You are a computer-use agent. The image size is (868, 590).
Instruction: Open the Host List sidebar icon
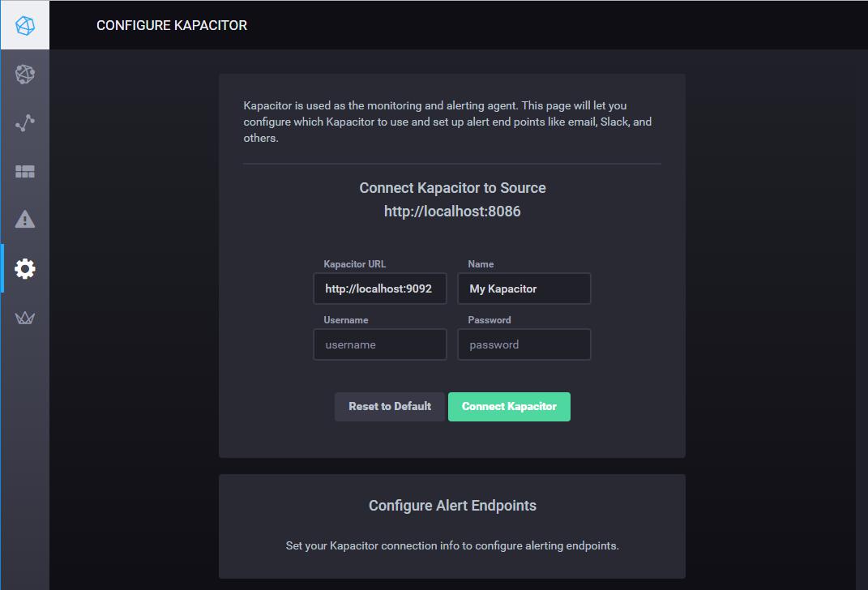pyautogui.click(x=25, y=75)
